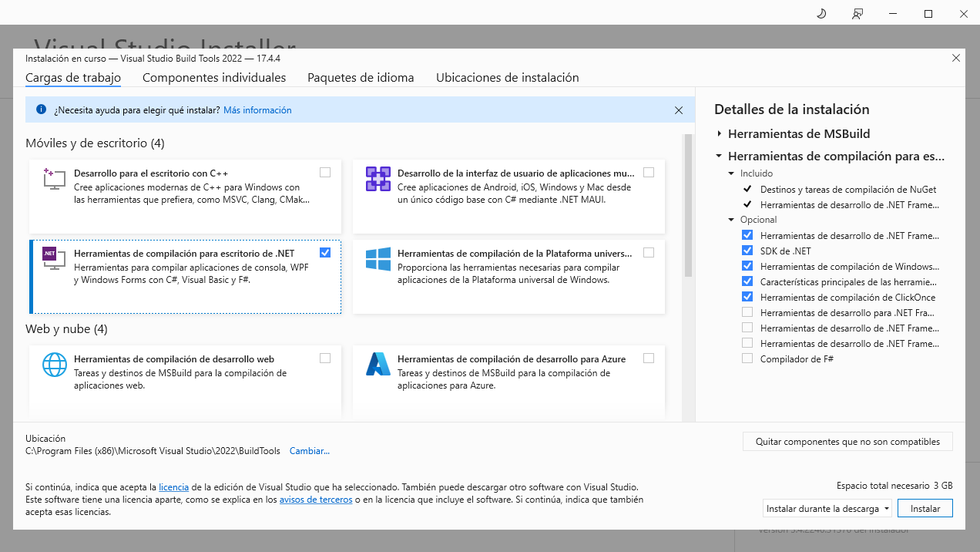Check Herramientas de desarrollo para .NET Fra... option

(x=747, y=312)
